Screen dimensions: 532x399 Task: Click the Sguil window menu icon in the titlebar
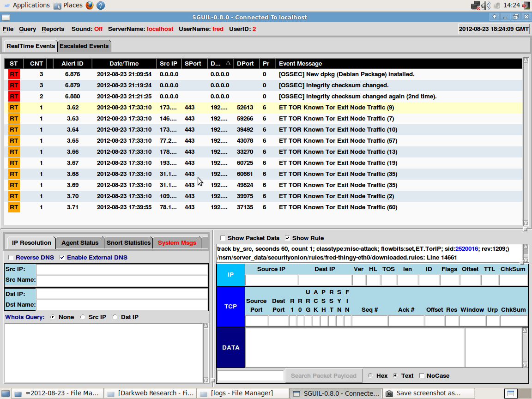(6, 17)
